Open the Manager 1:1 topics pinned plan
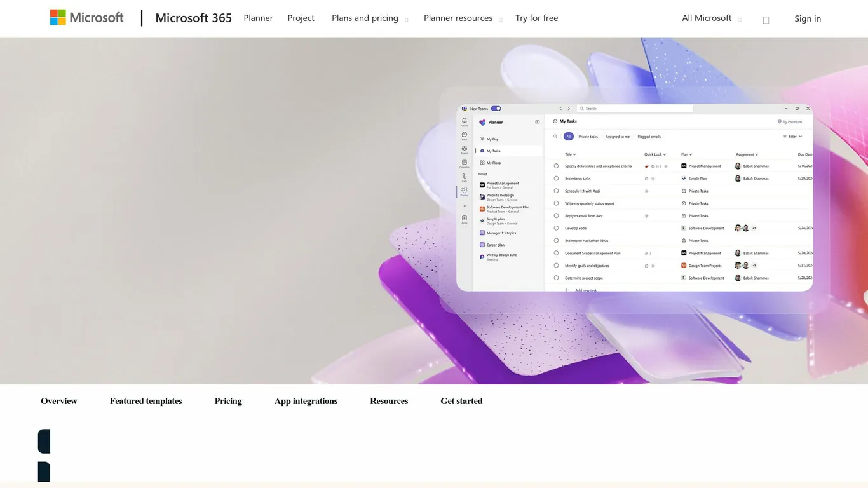This screenshot has width=868, height=488. pyautogui.click(x=498, y=233)
